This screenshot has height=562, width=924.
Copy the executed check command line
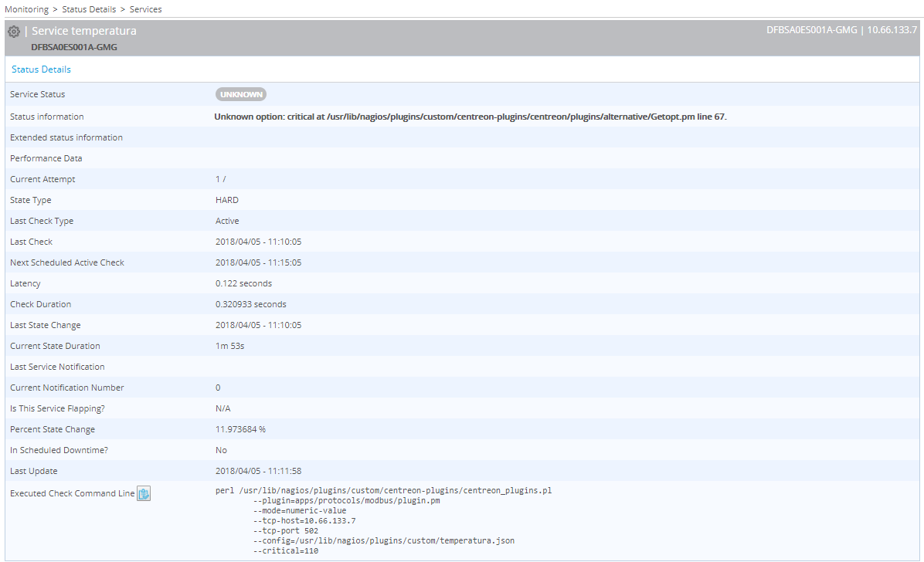tap(144, 493)
